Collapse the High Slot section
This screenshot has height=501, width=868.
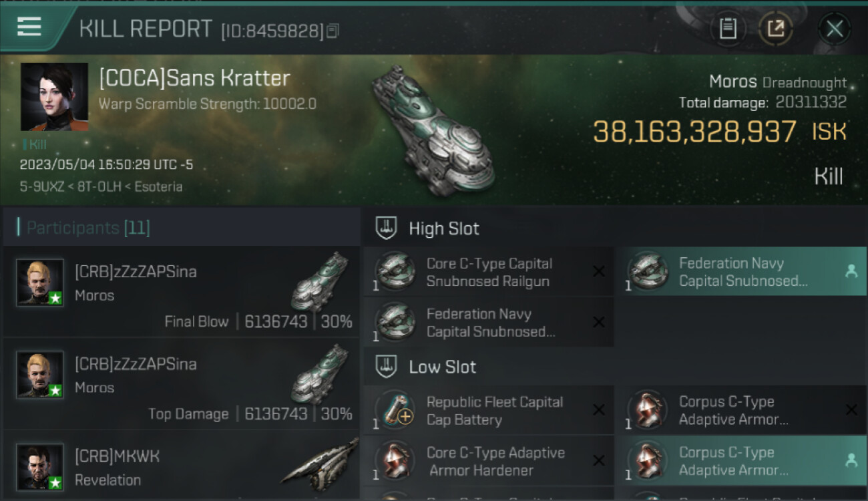(x=387, y=228)
